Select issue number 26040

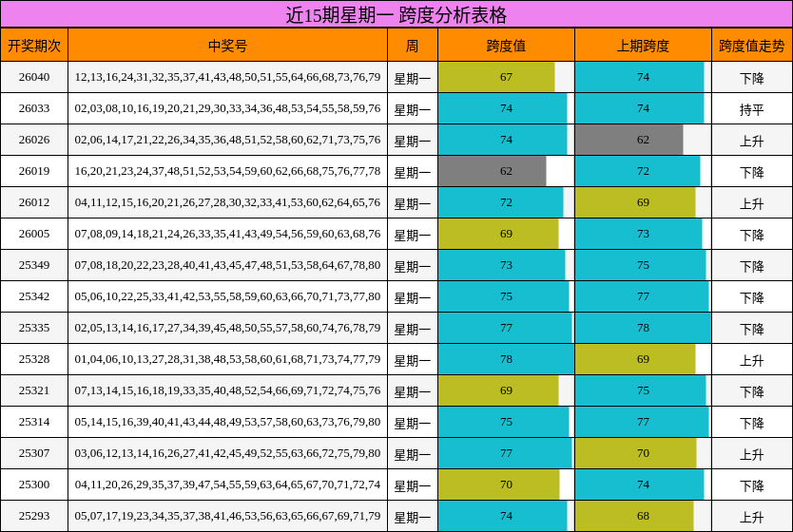[34, 77]
